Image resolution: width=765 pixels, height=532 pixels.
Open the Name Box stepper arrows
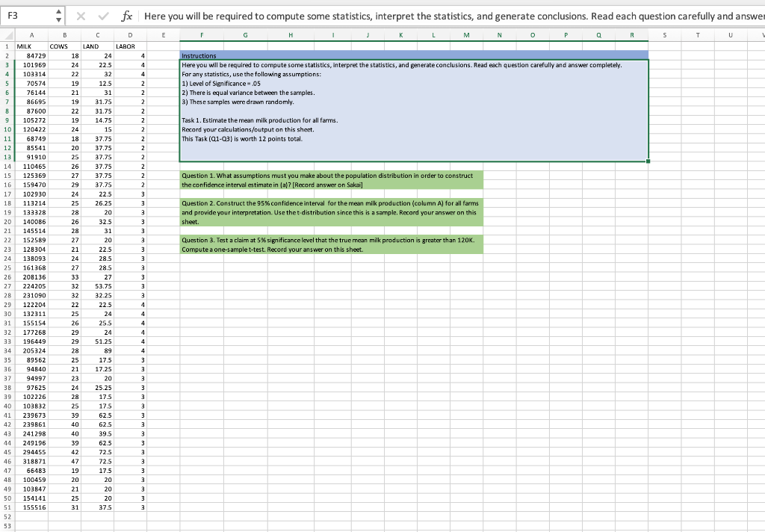click(x=58, y=16)
